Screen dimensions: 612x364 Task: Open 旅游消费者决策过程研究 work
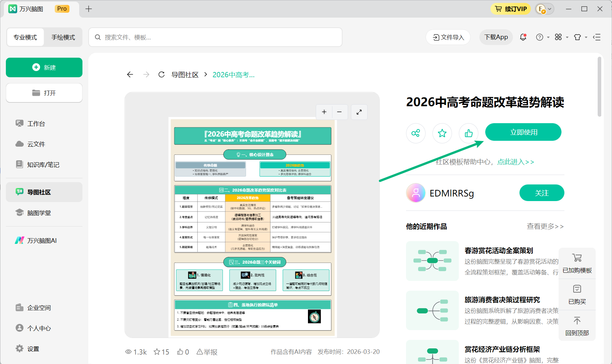[502, 300]
